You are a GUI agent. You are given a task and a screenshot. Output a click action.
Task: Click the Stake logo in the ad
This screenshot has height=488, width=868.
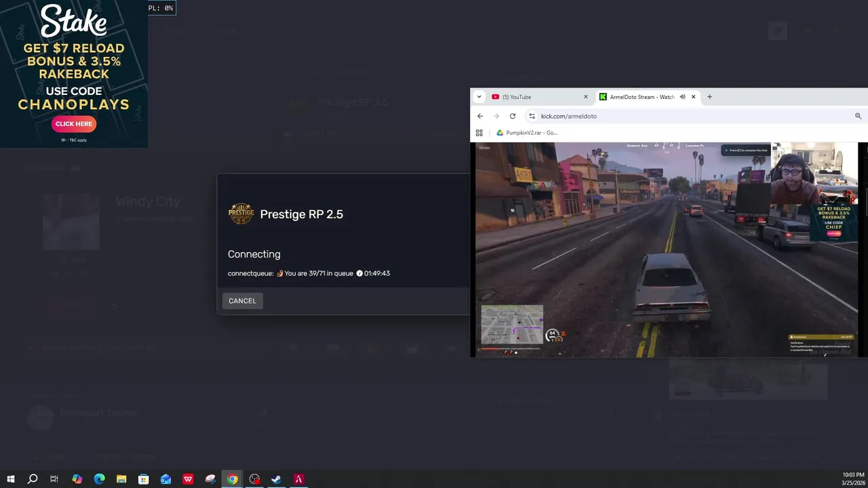[74, 21]
